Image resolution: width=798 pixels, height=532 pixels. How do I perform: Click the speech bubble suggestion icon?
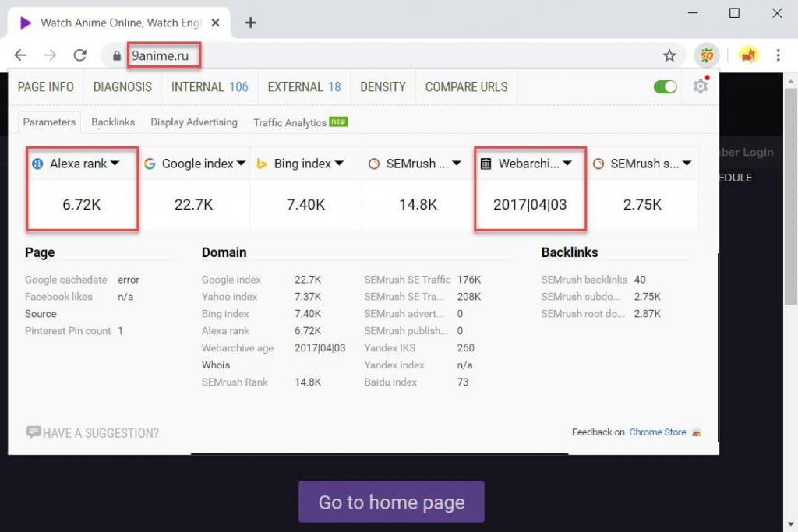coord(34,432)
